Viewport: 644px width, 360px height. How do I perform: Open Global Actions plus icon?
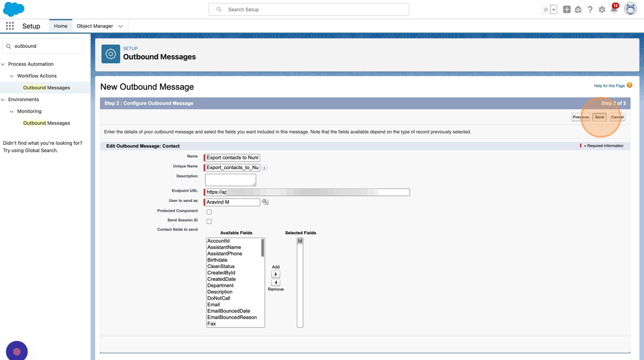[566, 9]
